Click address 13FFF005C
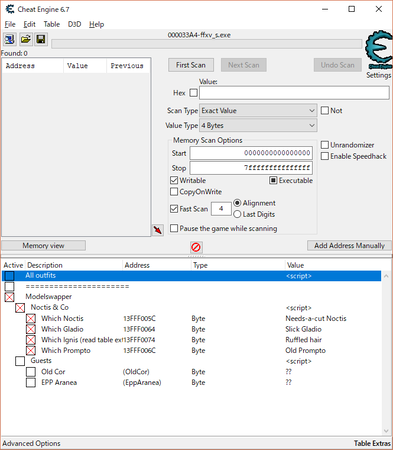Viewport: 393px width, 450px height. [139, 318]
